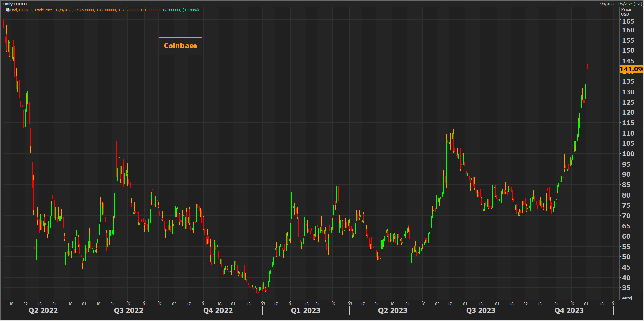Toggle the Auto scale button
The image size is (644, 321).
click(627, 298)
